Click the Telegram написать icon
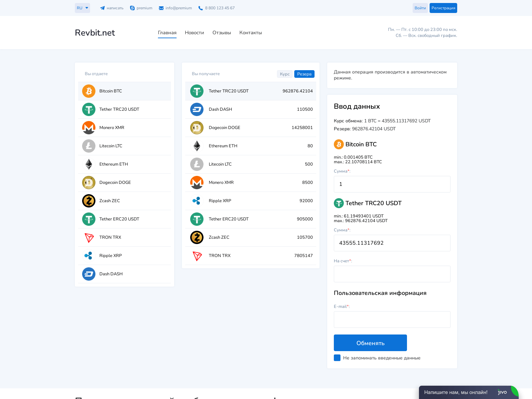 102,8
